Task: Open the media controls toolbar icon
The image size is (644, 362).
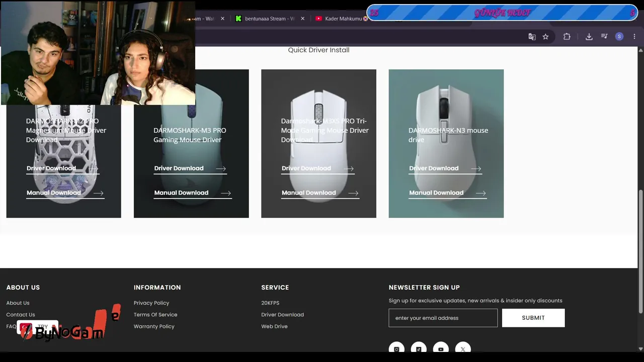Action: click(604, 37)
